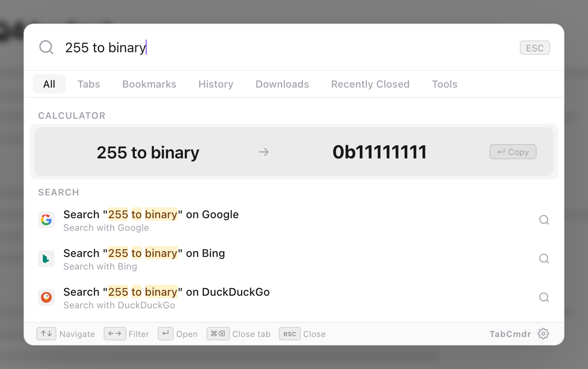This screenshot has height=369, width=588.
Task: Click the search glyph on Bing row
Action: 544,259
